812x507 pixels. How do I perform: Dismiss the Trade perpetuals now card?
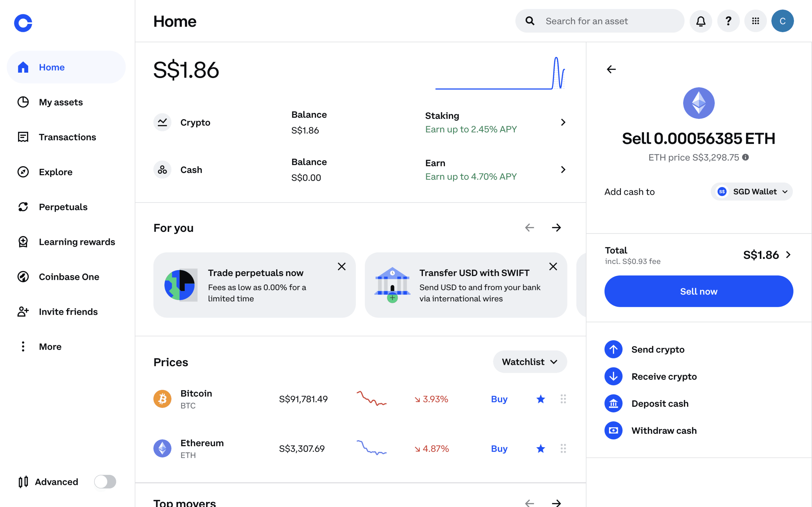(342, 267)
